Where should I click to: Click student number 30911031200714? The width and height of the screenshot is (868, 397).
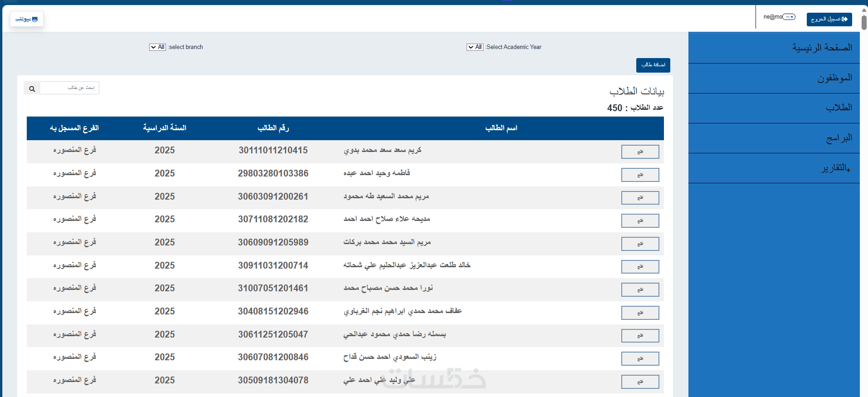273,265
